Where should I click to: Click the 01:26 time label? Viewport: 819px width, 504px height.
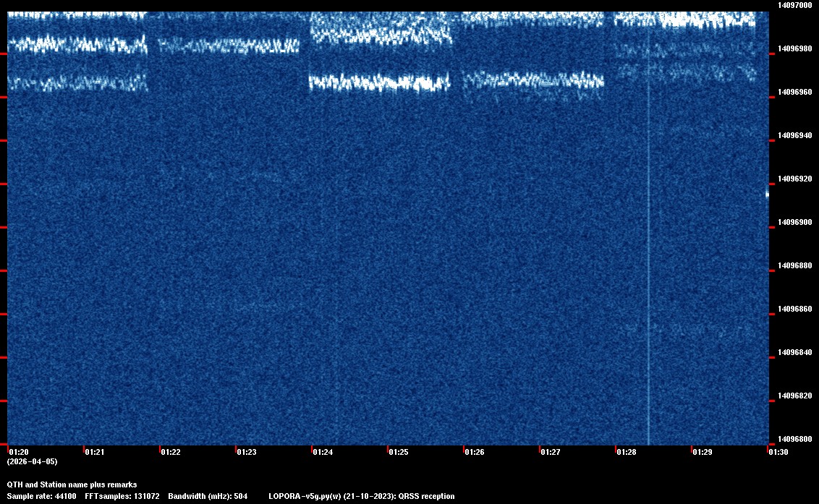coord(475,452)
